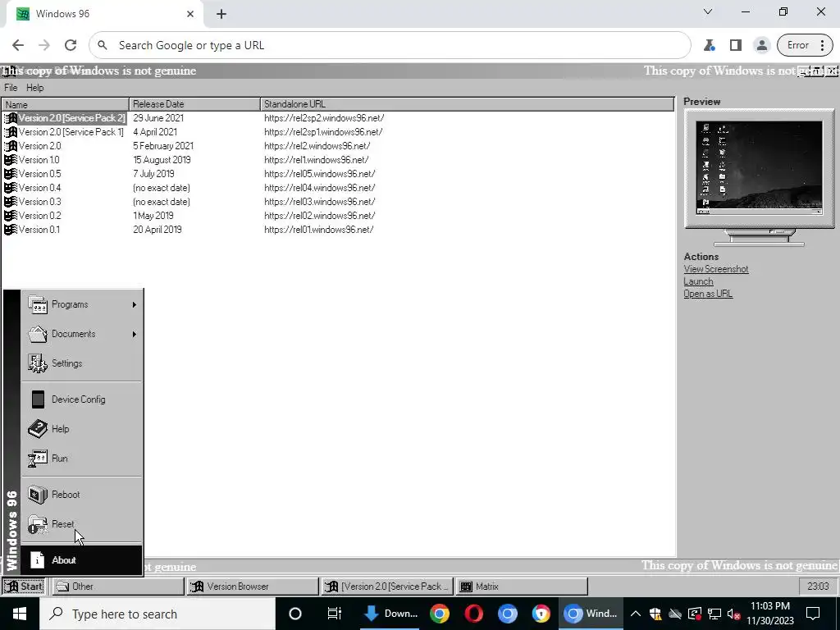Image resolution: width=840 pixels, height=630 pixels.
Task: Select Version 2.0 [Service Pack 2] row
Action: pos(338,118)
